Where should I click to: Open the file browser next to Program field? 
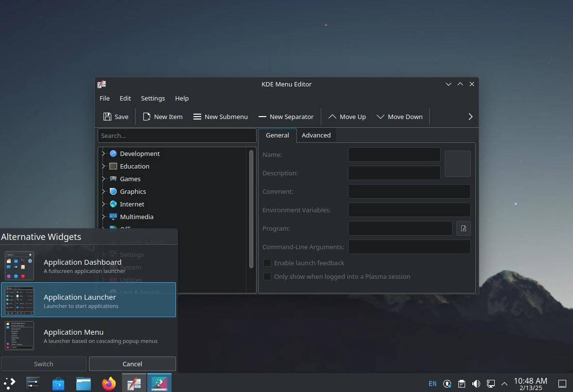(x=463, y=228)
